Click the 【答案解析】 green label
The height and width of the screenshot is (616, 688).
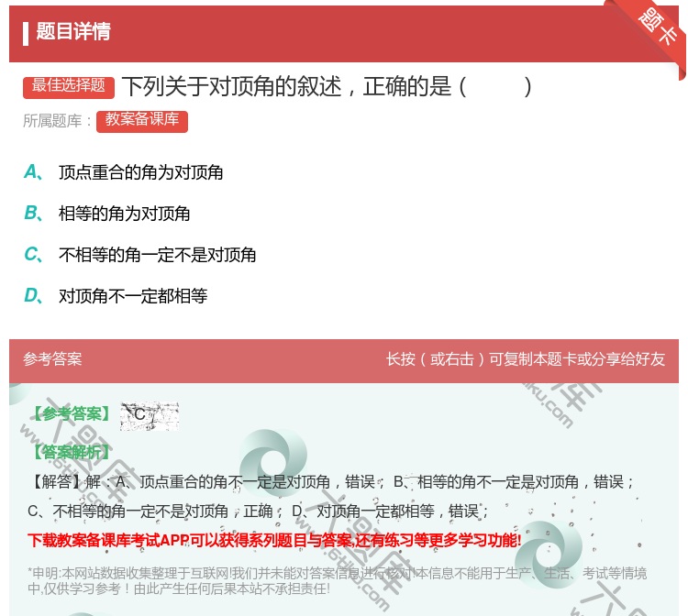(x=71, y=452)
